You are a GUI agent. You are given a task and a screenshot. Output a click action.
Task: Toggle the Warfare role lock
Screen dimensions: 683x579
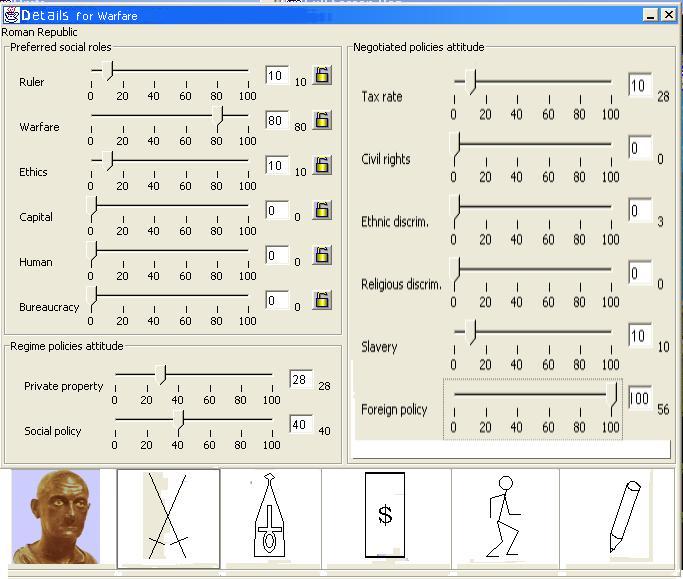pyautogui.click(x=322, y=120)
